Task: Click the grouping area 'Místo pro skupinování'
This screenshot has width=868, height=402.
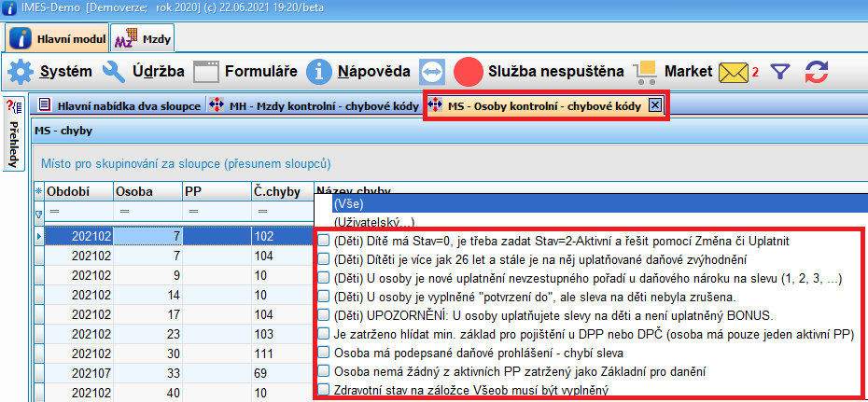Action: point(186,163)
